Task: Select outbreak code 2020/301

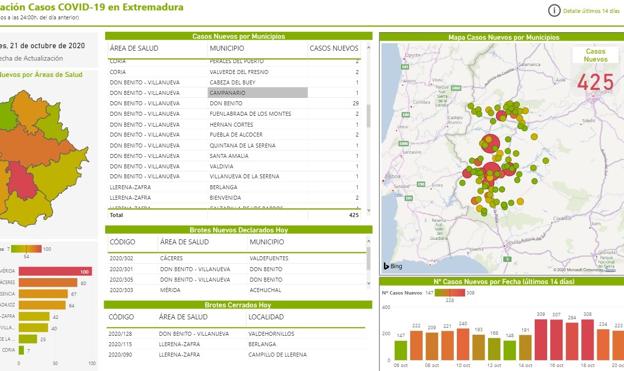Action: click(x=121, y=269)
